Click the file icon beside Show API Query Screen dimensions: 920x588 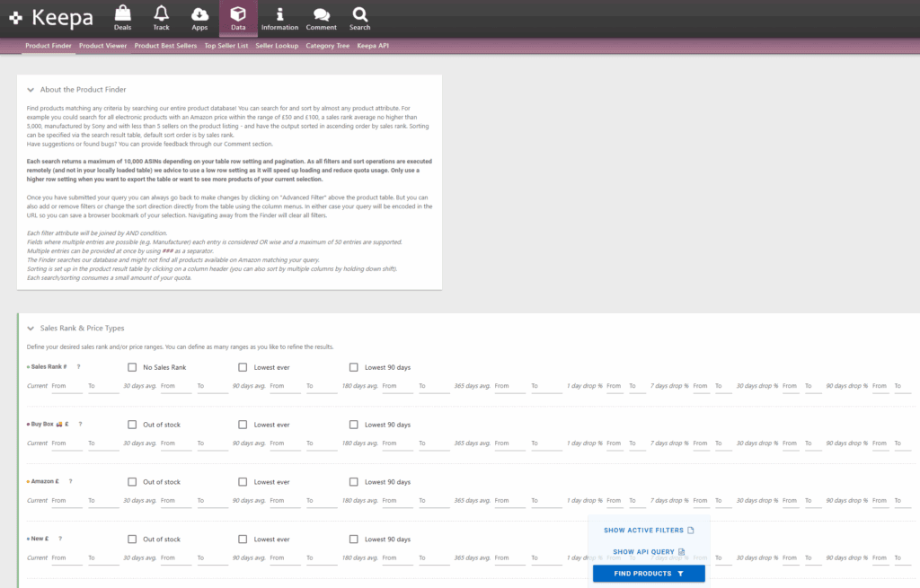tap(681, 552)
